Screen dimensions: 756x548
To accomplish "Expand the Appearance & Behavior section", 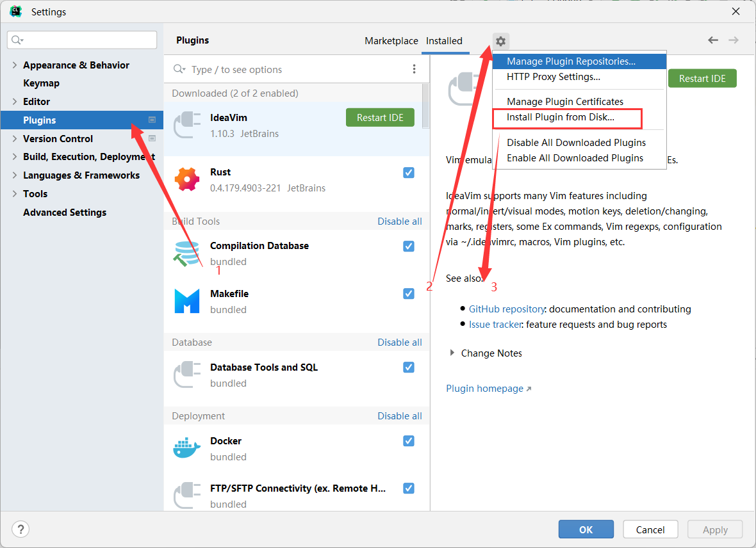I will pos(15,65).
